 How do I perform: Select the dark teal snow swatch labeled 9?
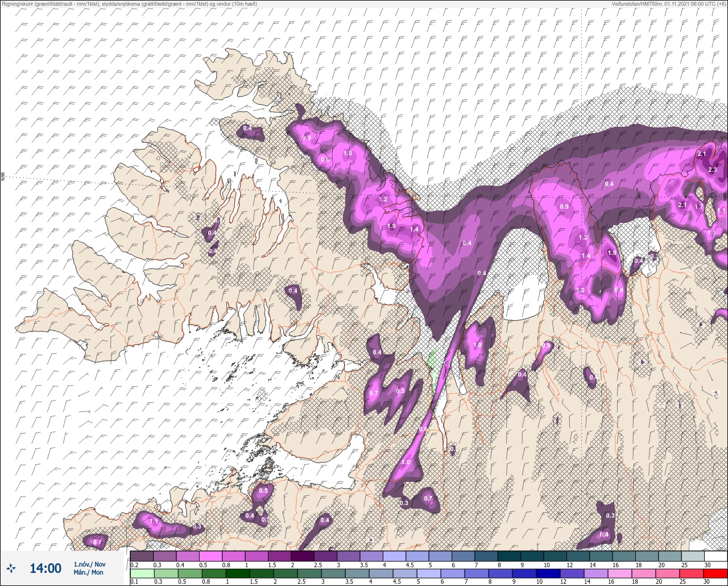click(x=532, y=556)
